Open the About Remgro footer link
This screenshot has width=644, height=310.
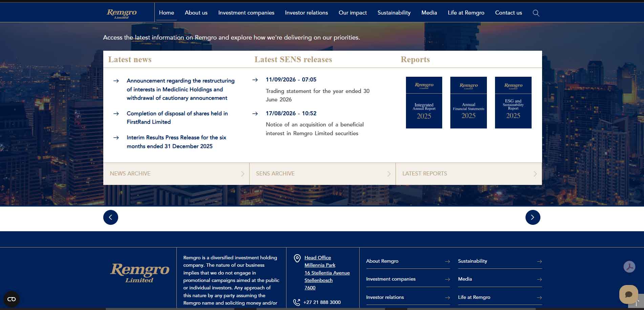(382, 261)
